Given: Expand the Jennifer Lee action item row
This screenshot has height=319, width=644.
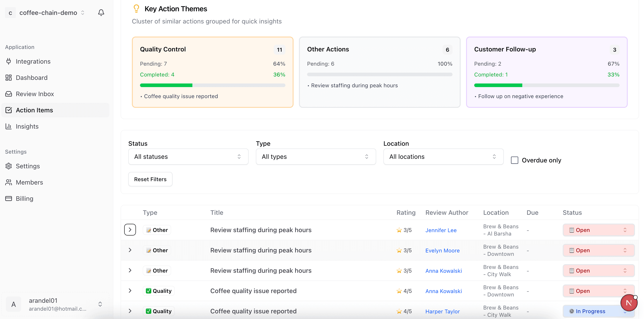Looking at the screenshot, I should (x=130, y=230).
